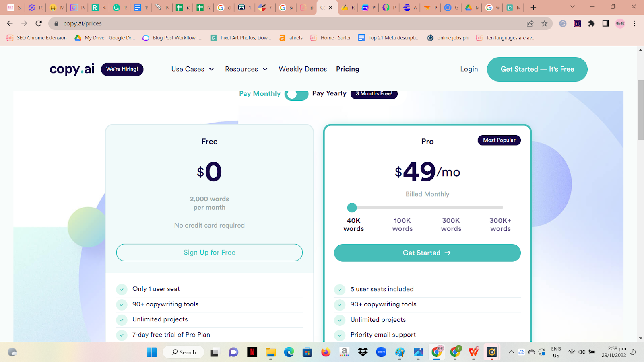Open the Ten languages bookmark

[506, 38]
